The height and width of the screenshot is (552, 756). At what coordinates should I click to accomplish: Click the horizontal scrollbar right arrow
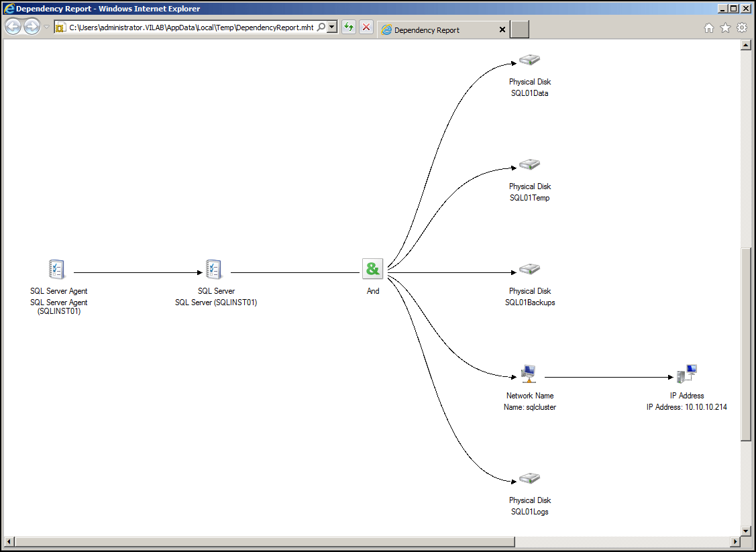[735, 541]
